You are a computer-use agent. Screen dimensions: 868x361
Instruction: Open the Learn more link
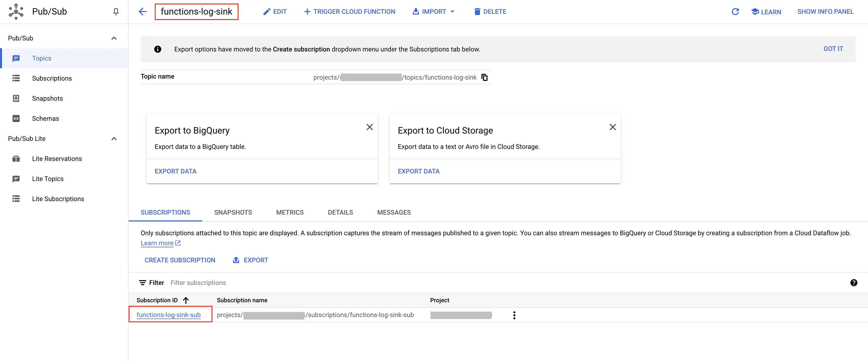coord(160,243)
